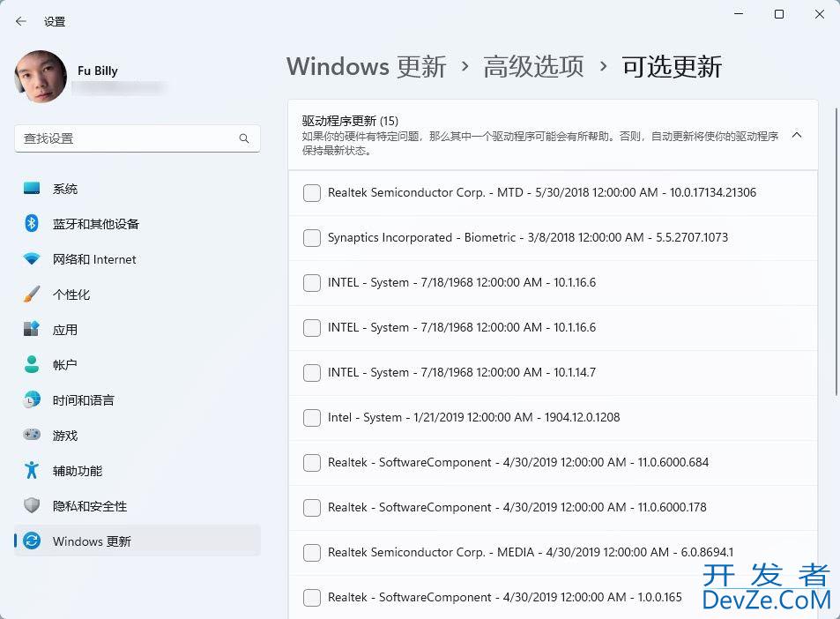This screenshot has height=619, width=840.
Task: Click the 游戏 gamepad icon
Action: click(x=32, y=435)
